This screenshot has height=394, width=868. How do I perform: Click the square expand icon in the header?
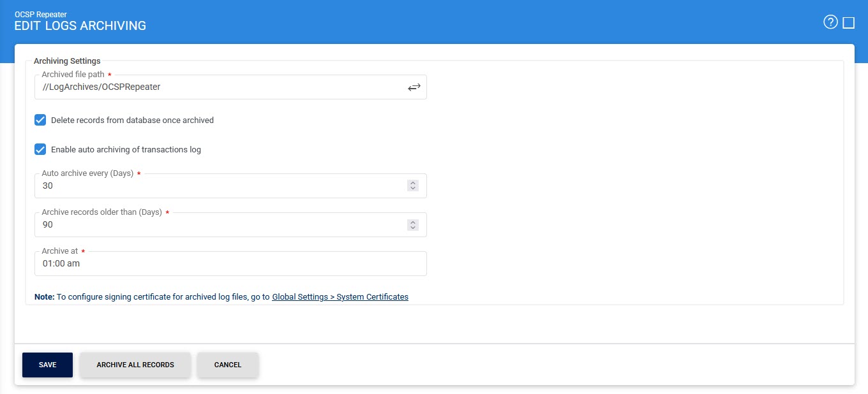click(848, 23)
